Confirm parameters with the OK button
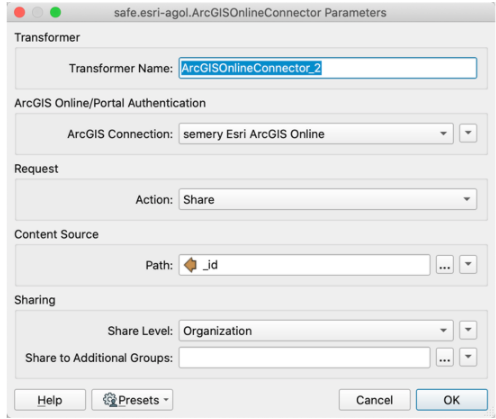 point(452,400)
